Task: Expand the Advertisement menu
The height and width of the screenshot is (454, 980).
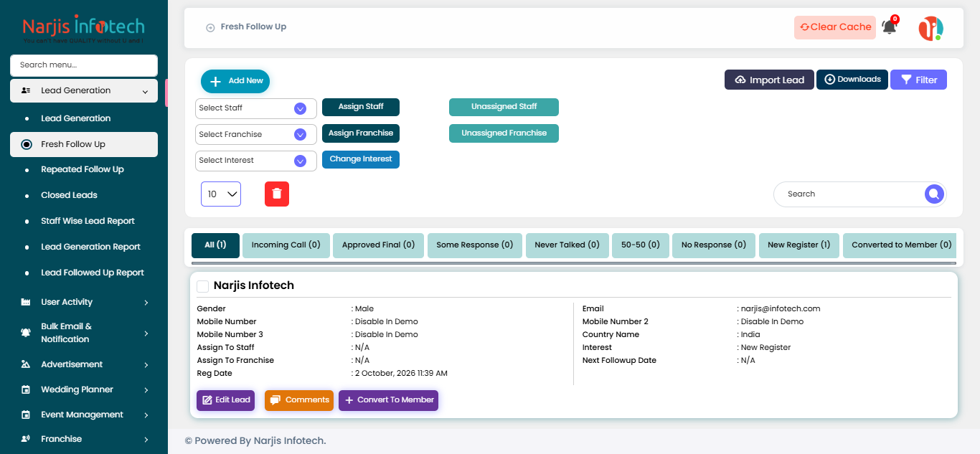Action: [146, 365]
